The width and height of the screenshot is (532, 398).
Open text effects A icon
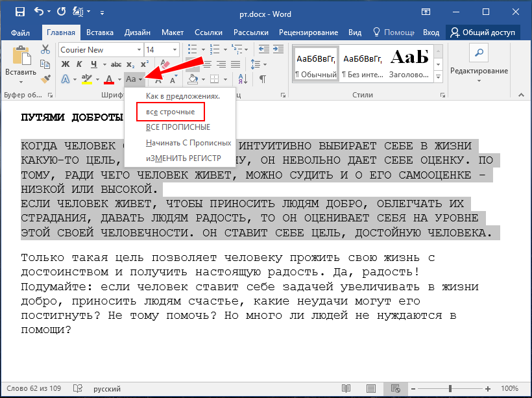(66, 79)
